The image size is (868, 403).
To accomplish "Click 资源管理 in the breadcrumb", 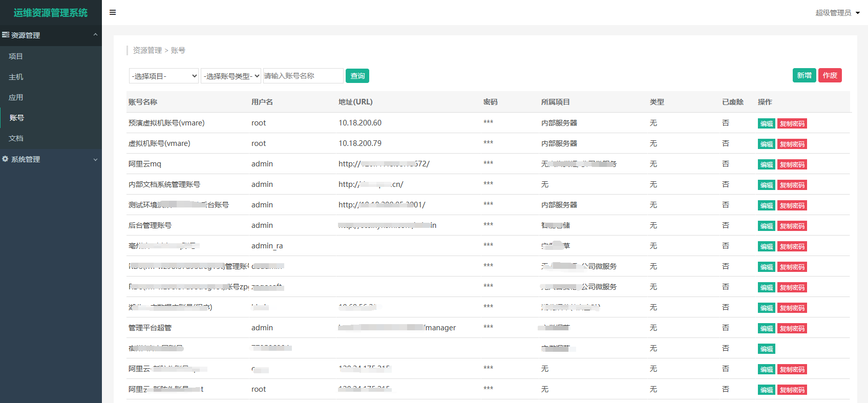I will click(x=147, y=50).
